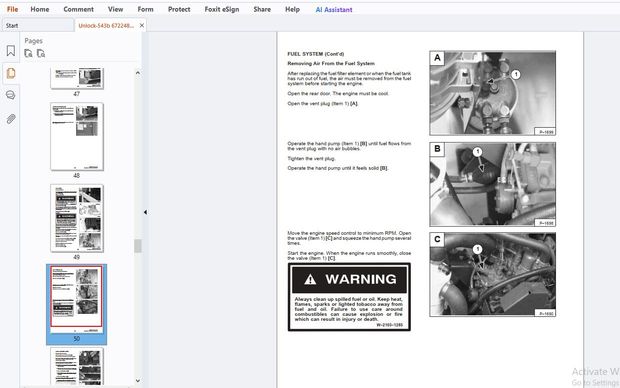Viewport: 620px width, 388px height.
Task: Close the Unlock-543b document tab
Action: pyautogui.click(x=142, y=25)
